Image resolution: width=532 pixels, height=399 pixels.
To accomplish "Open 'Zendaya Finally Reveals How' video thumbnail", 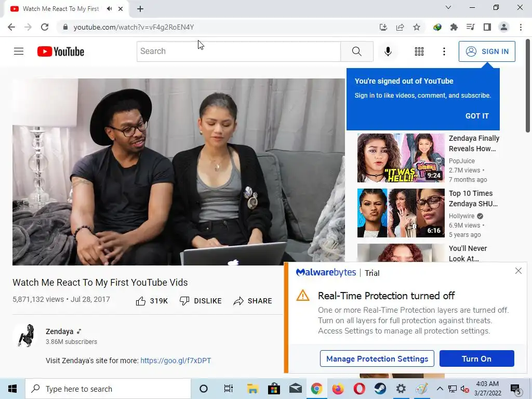I will (x=401, y=158).
